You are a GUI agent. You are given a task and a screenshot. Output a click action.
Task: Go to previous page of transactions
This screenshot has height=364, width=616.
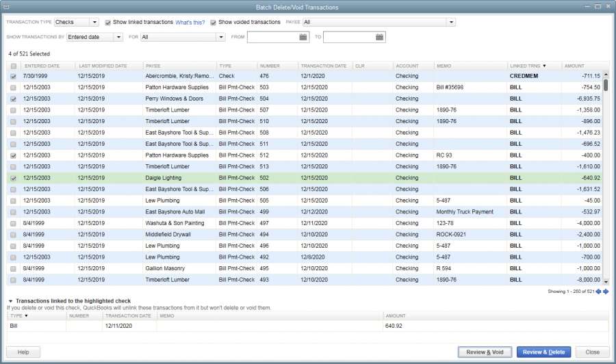point(598,291)
